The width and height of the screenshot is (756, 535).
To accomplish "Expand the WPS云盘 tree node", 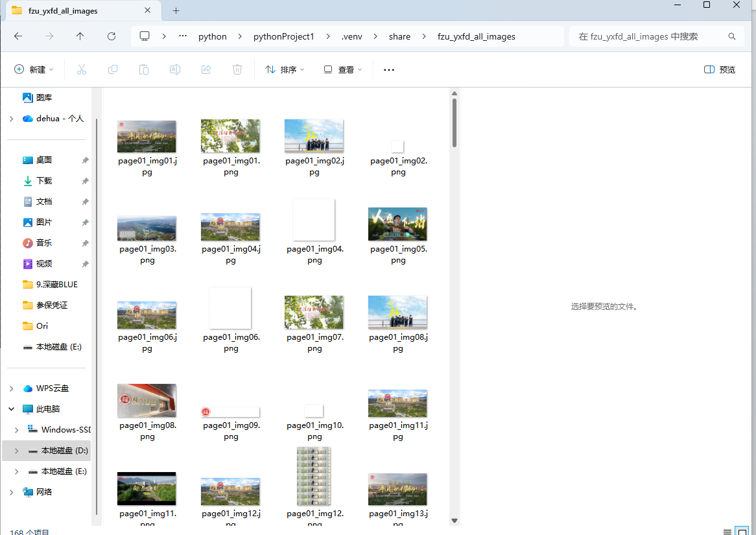I will [12, 388].
